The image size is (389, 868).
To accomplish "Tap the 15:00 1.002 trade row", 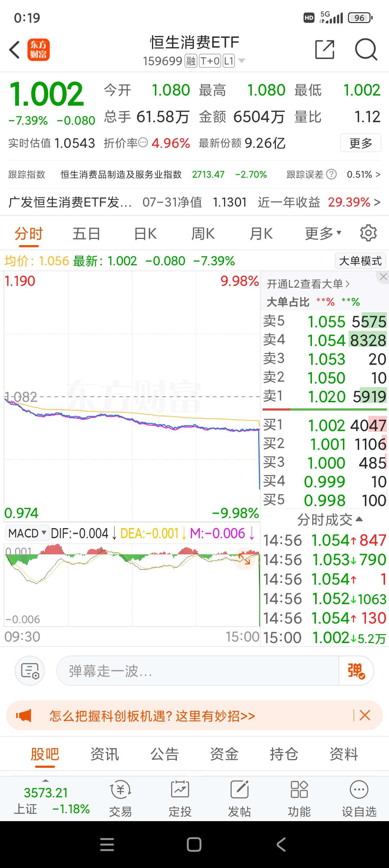I will pyautogui.click(x=325, y=637).
